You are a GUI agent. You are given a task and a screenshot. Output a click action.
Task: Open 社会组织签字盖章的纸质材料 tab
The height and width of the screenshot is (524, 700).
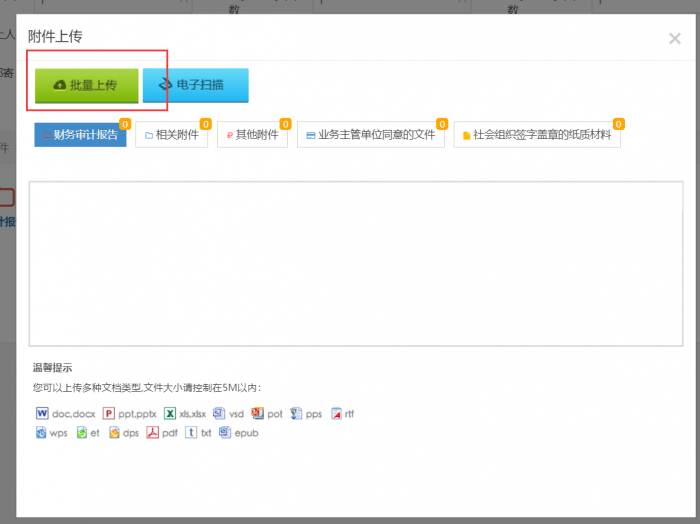[x=537, y=134]
